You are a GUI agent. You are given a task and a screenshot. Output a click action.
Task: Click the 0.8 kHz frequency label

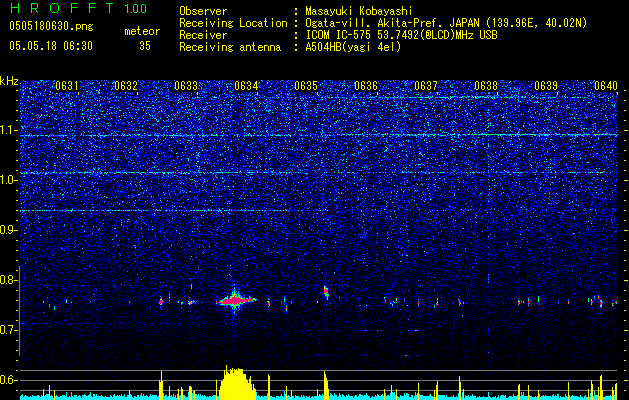click(8, 280)
